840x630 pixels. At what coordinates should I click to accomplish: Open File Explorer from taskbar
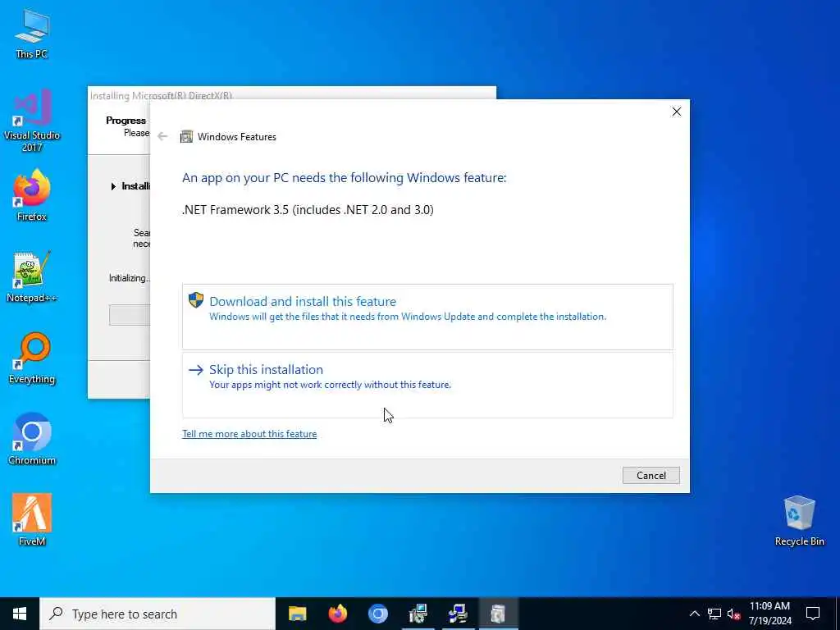point(297,614)
